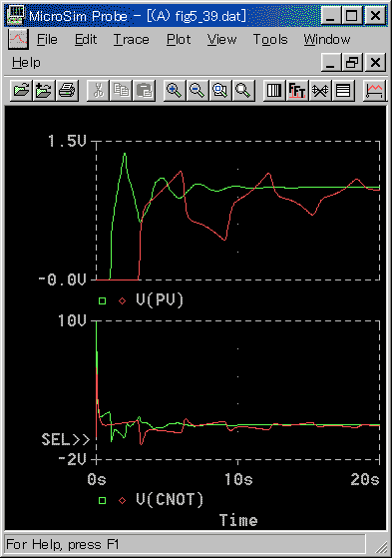Open the Plot menu

[179, 39]
